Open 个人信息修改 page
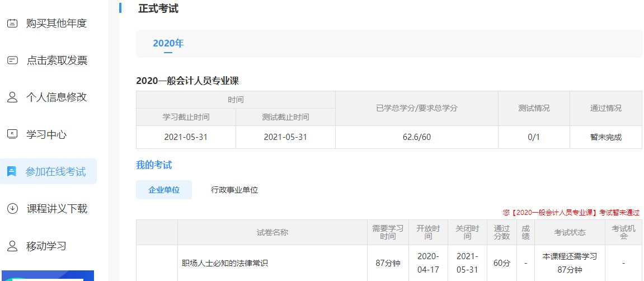 [57, 97]
